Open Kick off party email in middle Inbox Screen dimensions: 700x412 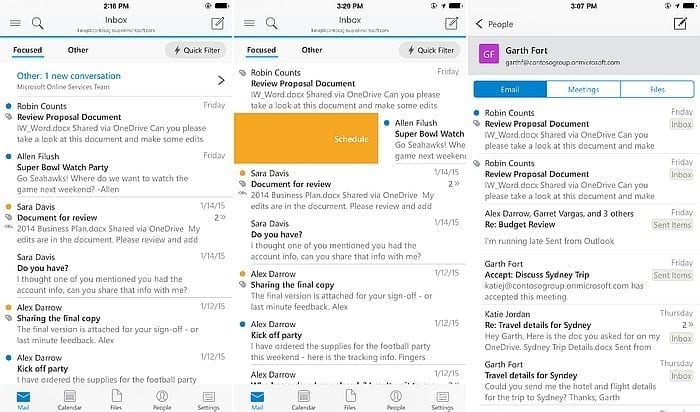350,340
